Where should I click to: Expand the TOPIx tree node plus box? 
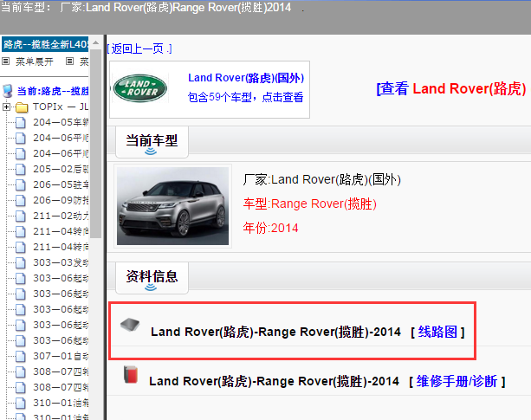pos(6,107)
